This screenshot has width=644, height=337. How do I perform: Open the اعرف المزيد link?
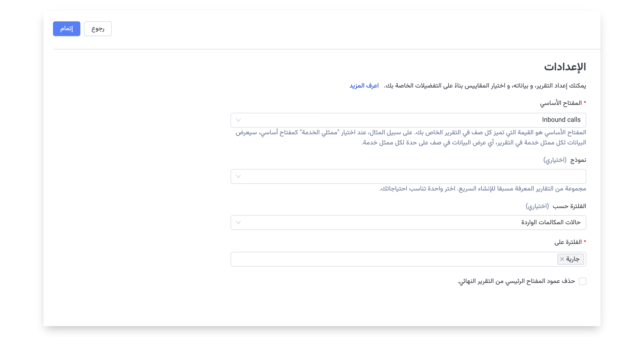364,86
